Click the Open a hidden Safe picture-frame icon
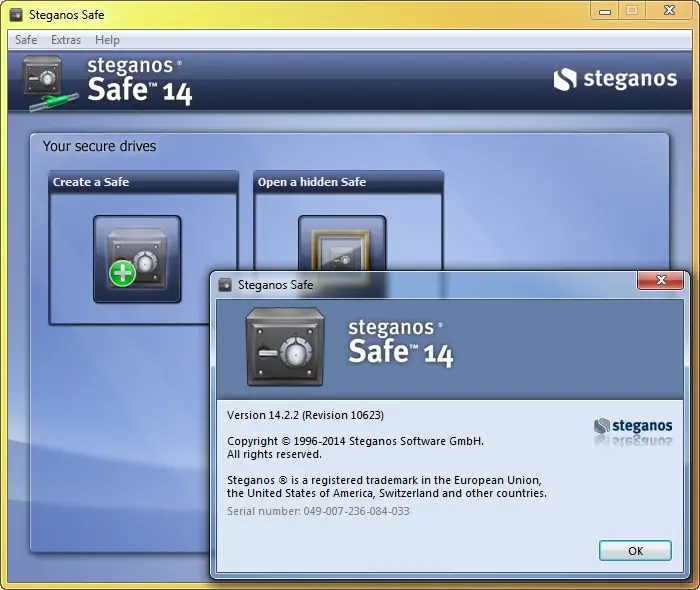 click(x=342, y=244)
